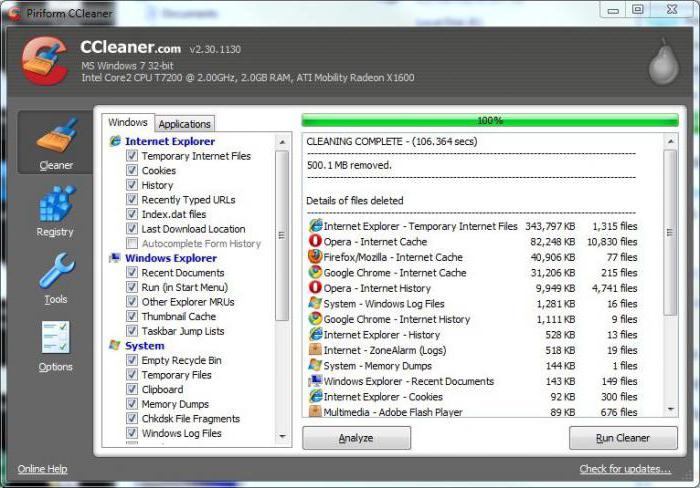Click the Internet Explorer category icon
The image size is (700, 488).
tap(115, 141)
